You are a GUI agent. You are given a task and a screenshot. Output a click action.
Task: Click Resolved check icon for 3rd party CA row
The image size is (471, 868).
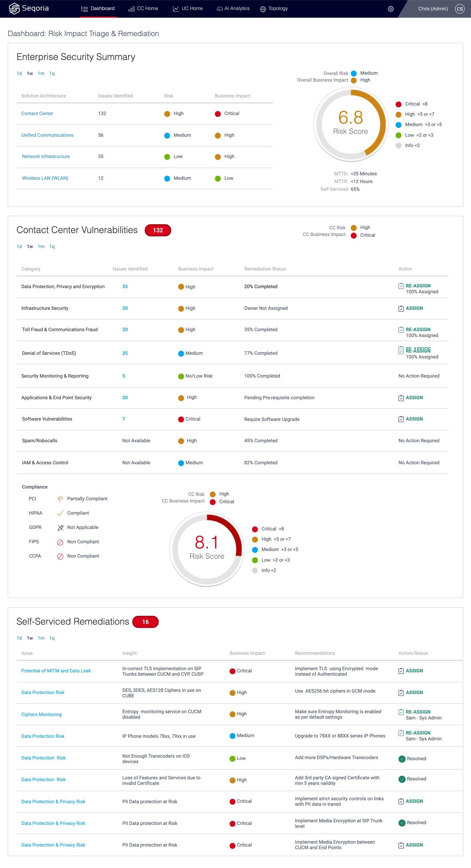(402, 779)
